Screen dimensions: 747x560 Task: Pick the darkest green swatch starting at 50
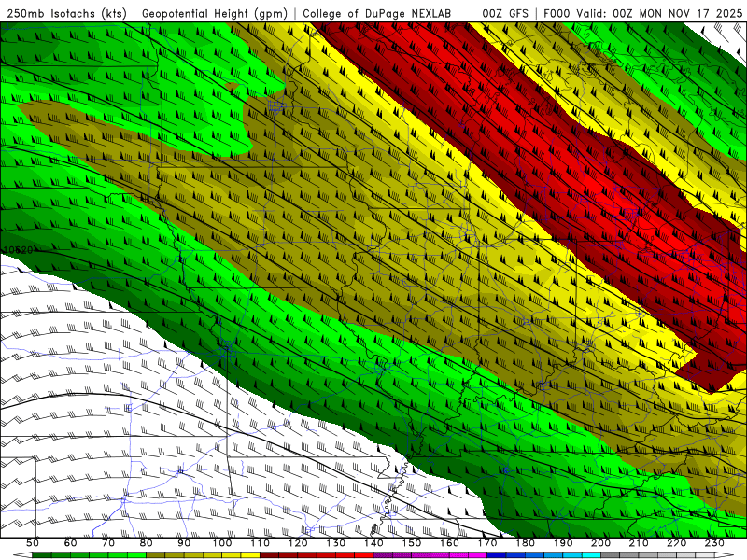coord(41,555)
